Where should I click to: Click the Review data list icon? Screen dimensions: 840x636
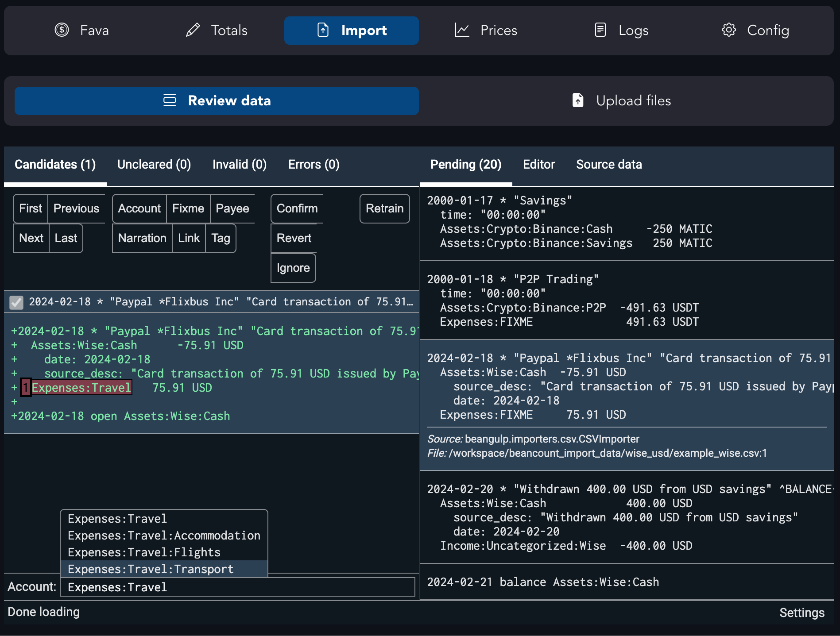point(170,100)
